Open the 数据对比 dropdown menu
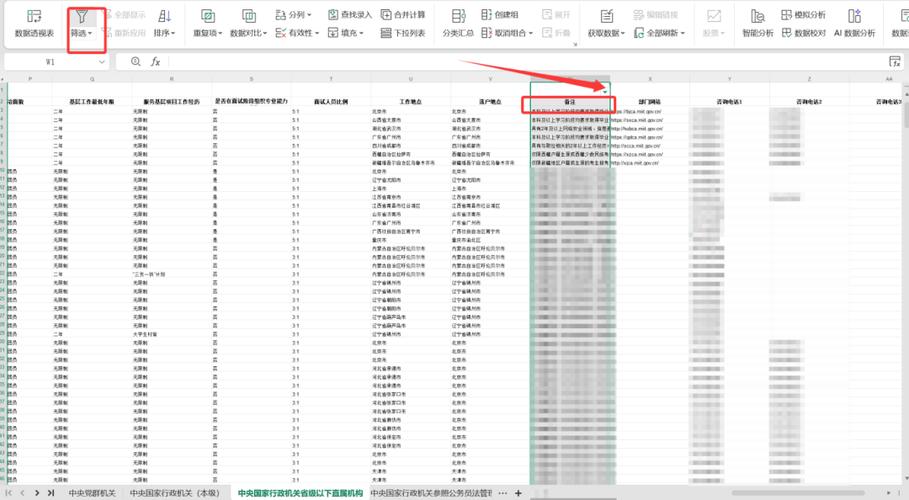Image resolution: width=909 pixels, height=500 pixels. click(x=265, y=34)
